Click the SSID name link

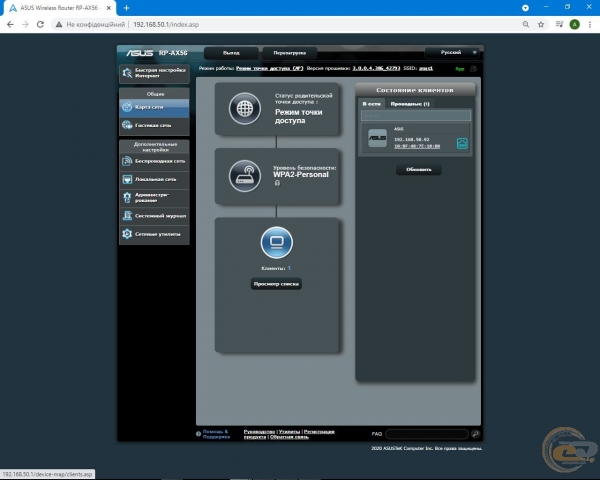(426, 69)
